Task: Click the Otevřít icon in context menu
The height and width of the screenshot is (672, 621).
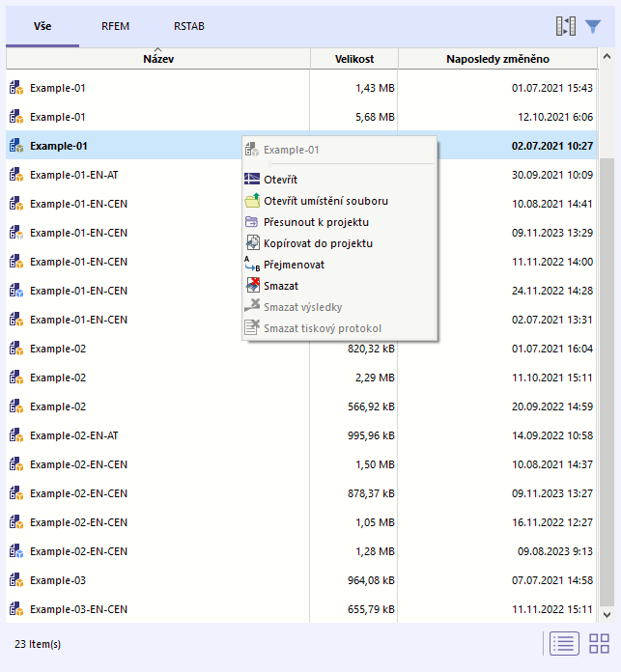Action: pyautogui.click(x=252, y=180)
